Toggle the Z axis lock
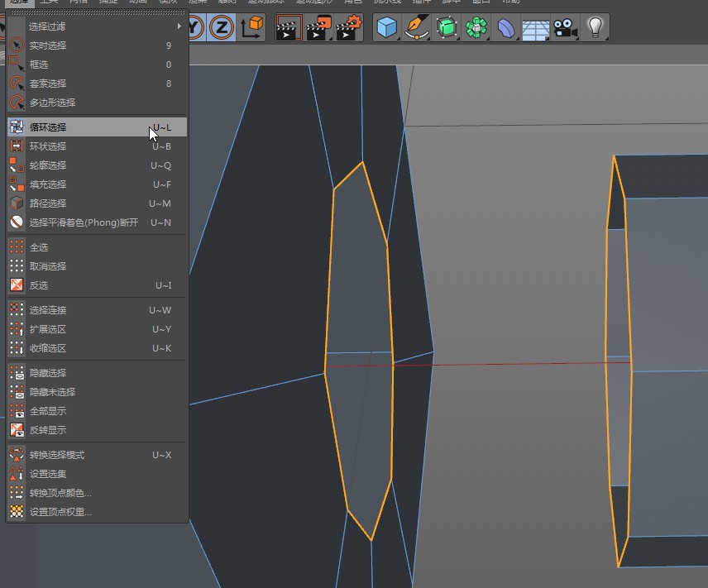The height and width of the screenshot is (588, 708). tap(221, 28)
